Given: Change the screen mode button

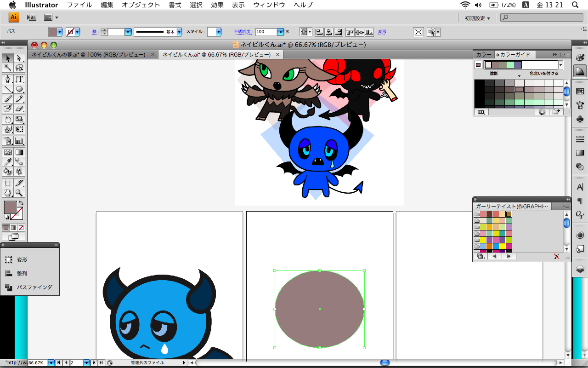Looking at the screenshot, I should (14, 237).
